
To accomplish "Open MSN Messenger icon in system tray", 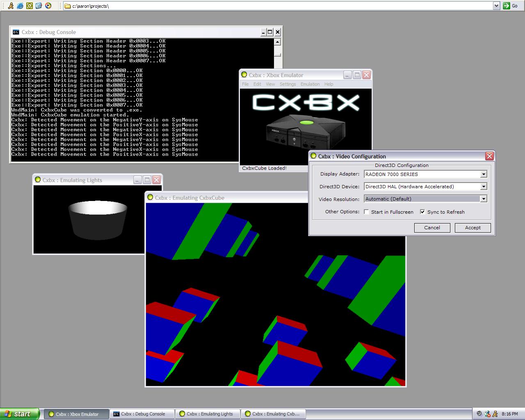I will click(487, 414).
